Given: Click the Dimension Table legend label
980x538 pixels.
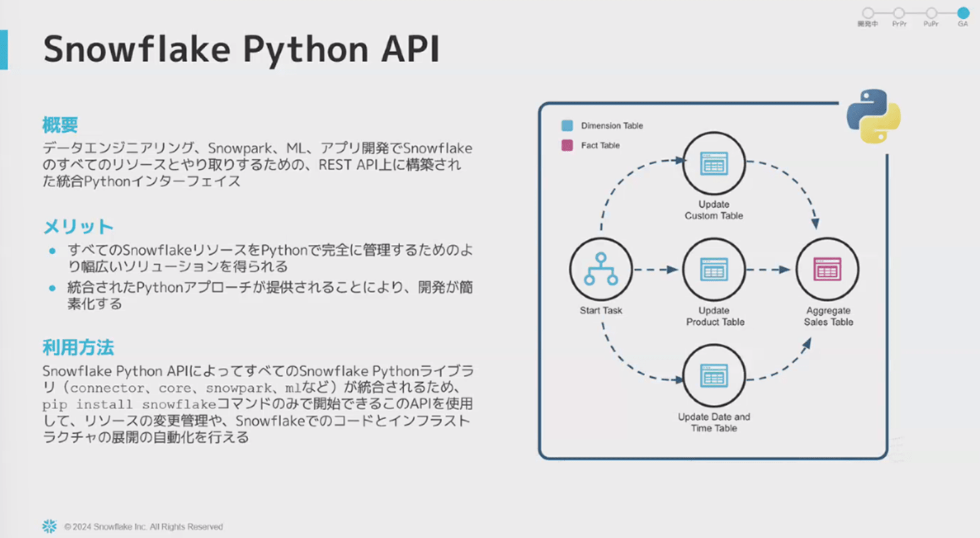Looking at the screenshot, I should tap(612, 126).
